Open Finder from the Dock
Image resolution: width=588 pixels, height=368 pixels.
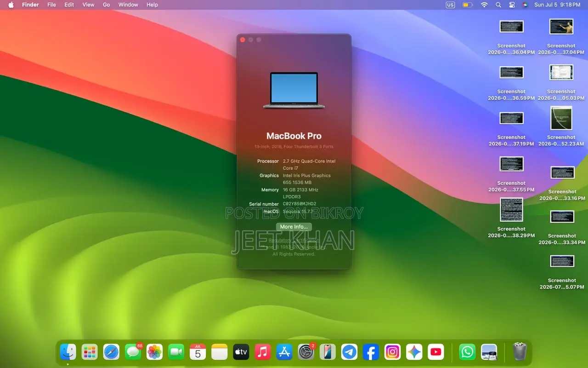(68, 352)
